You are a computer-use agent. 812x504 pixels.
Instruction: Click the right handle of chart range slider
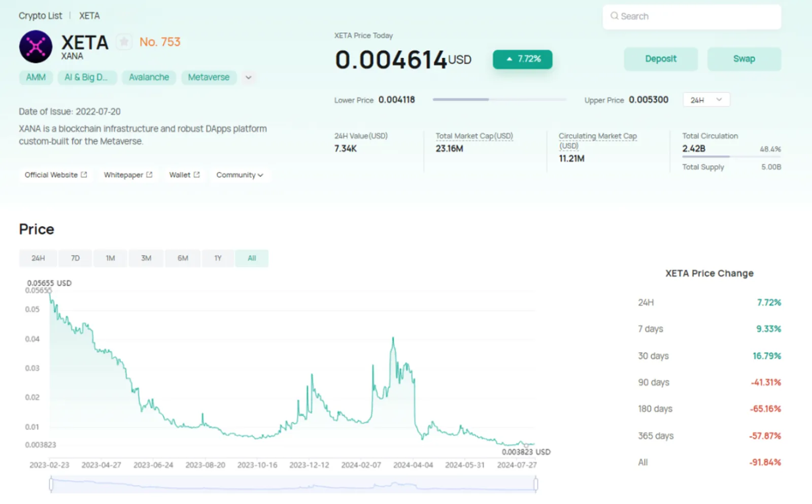536,484
